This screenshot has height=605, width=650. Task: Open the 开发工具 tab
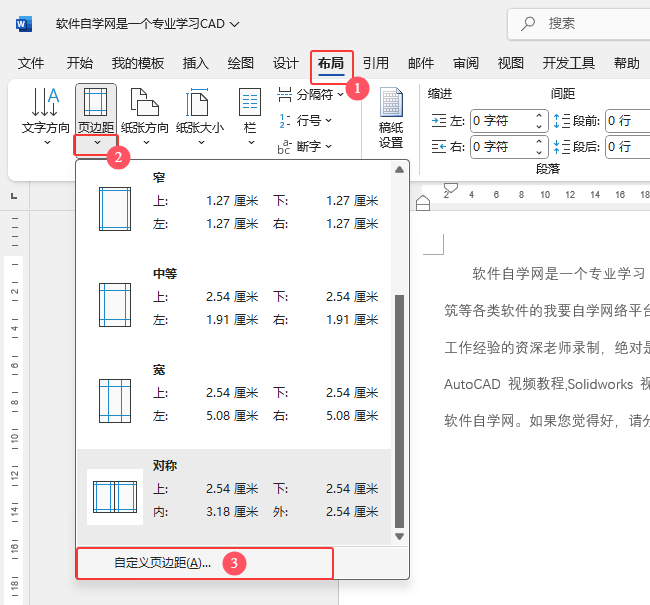tap(569, 63)
